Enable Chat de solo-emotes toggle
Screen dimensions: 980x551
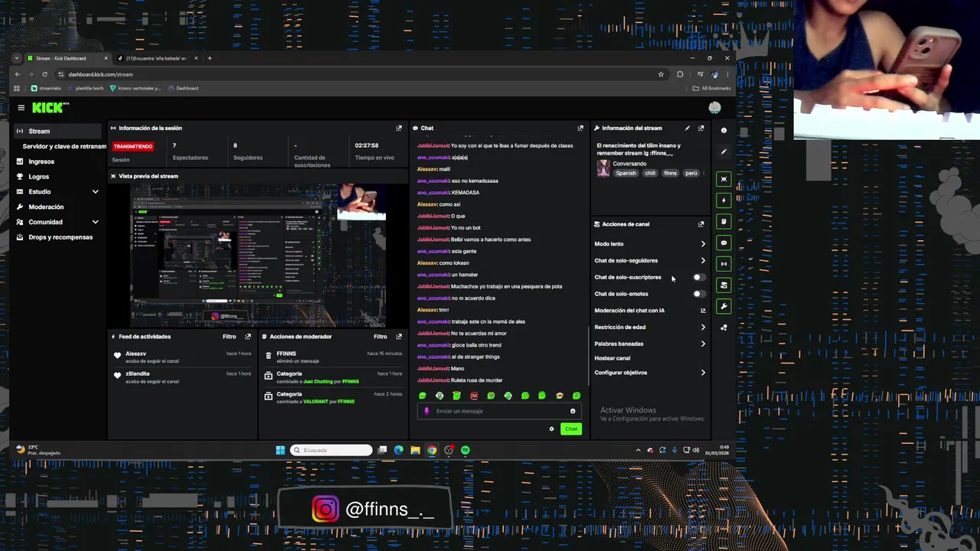click(x=698, y=294)
